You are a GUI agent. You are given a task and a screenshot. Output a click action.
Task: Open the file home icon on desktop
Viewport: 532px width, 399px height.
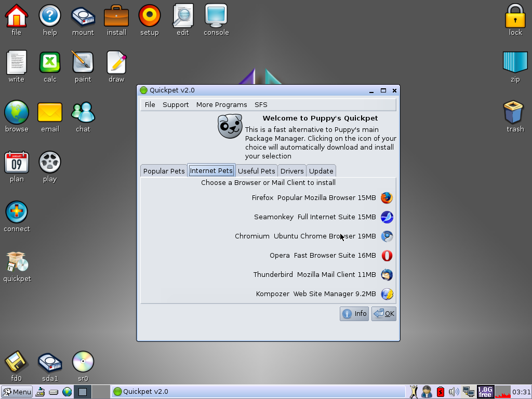(x=16, y=20)
